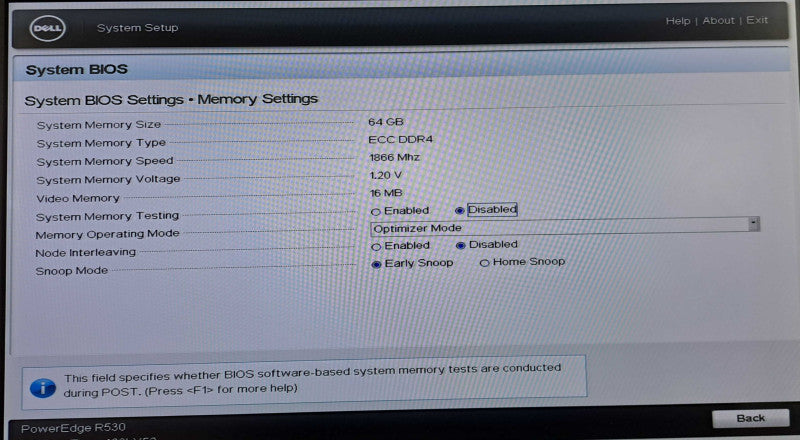Click System BIOS Settings Memory Settings title

(x=171, y=100)
